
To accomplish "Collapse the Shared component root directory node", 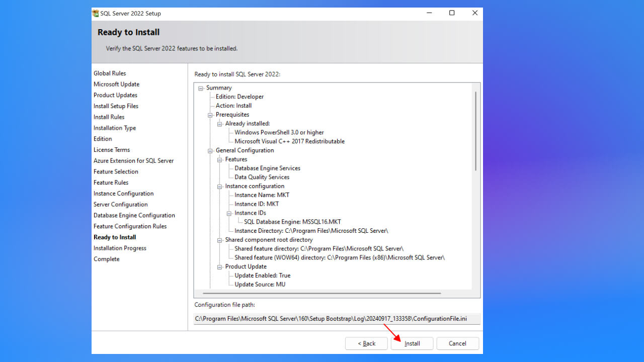I will [x=220, y=240].
